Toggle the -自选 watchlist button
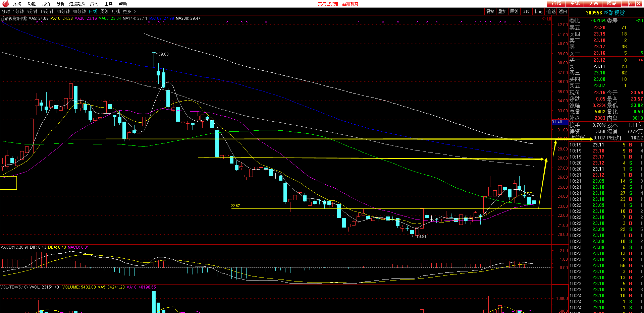Viewport: 644px width, 313px height. pyautogui.click(x=551, y=12)
